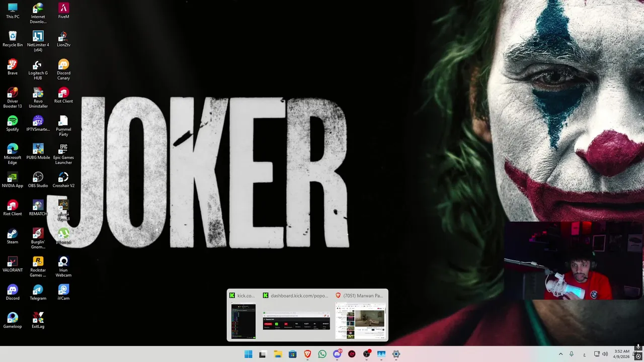Select the iVCam desktop shortcut
Image resolution: width=644 pixels, height=362 pixels.
pos(63,293)
